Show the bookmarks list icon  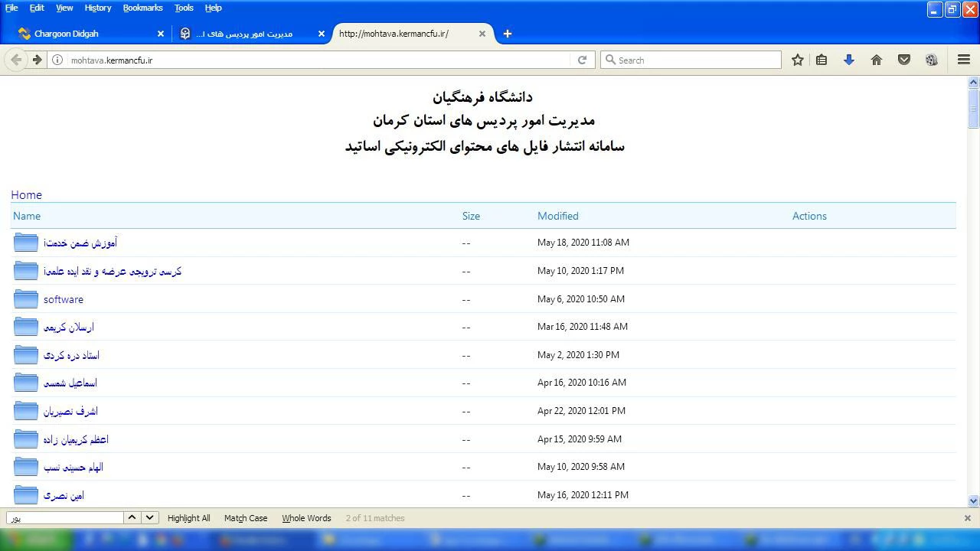coord(822,60)
